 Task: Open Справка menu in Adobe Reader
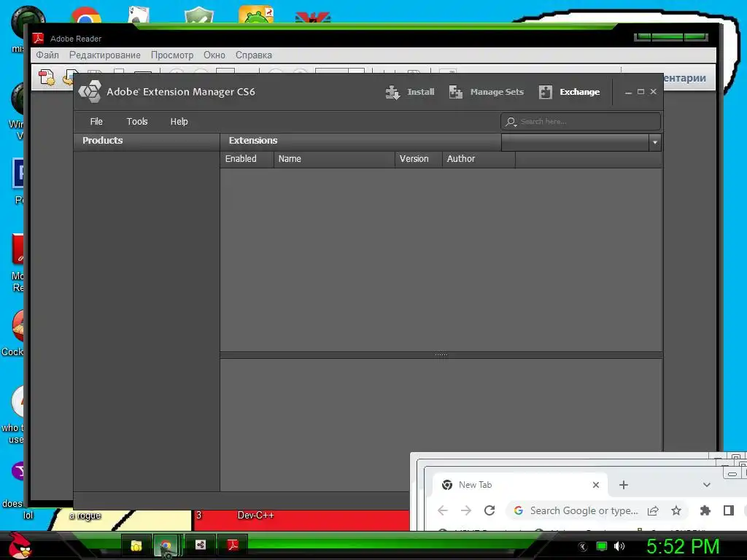point(253,55)
